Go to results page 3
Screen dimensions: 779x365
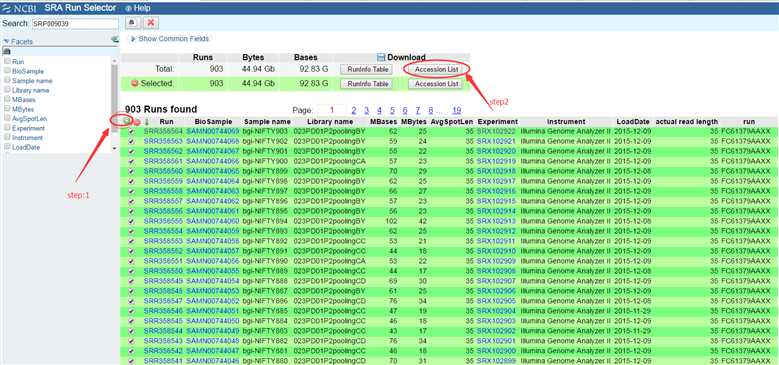366,110
